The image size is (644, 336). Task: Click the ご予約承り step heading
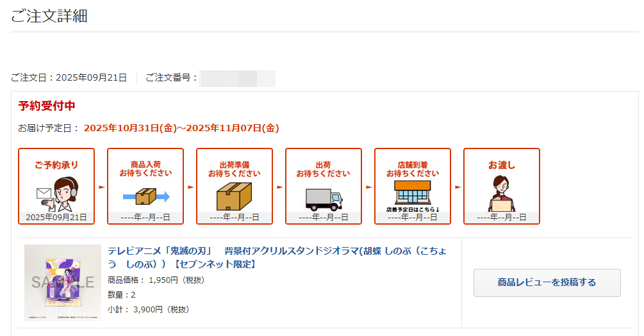click(56, 165)
